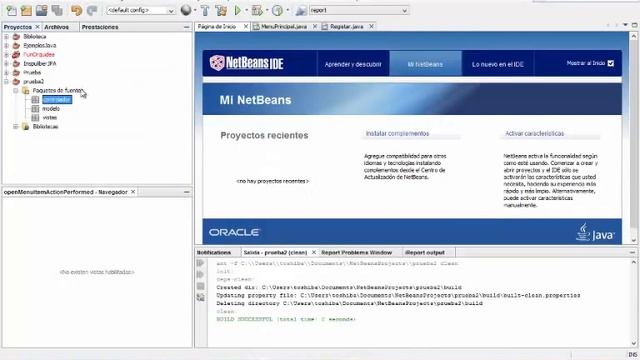Open dropdown arrow next to Debug icon
The image size is (640, 360).
[267, 10]
